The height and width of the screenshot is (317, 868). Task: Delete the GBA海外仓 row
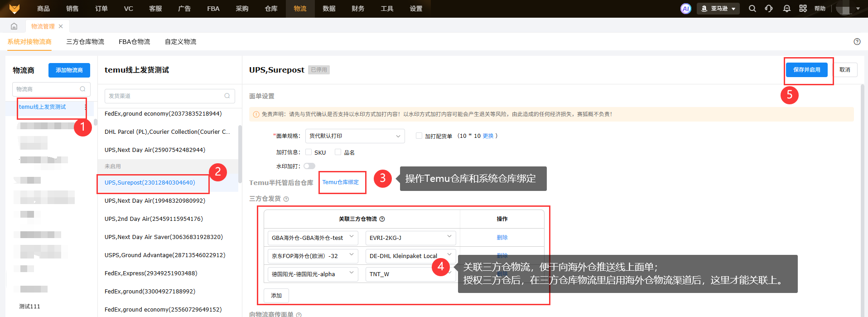(x=502, y=238)
